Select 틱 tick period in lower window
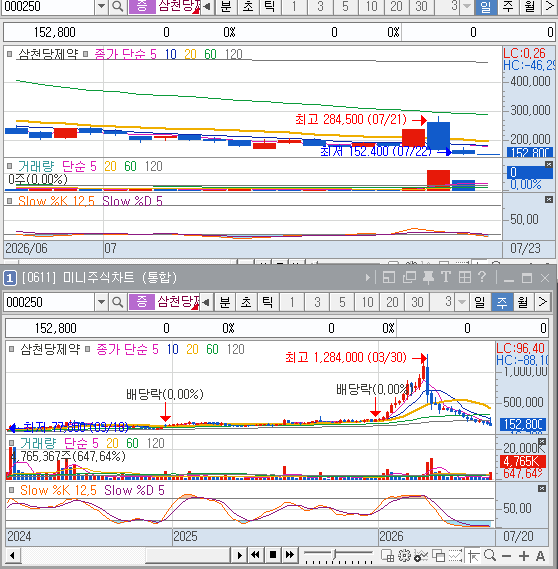 268,302
